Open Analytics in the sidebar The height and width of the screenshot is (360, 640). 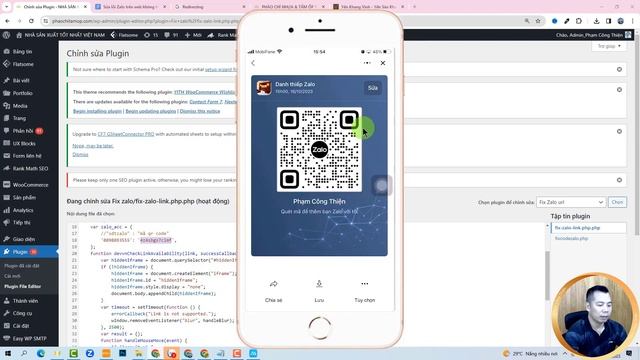click(23, 210)
